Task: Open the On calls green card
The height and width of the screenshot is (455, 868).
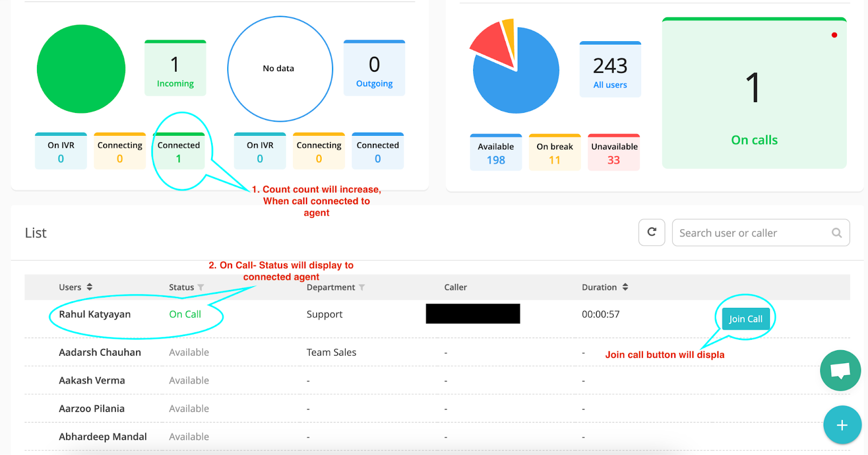Action: [x=754, y=93]
